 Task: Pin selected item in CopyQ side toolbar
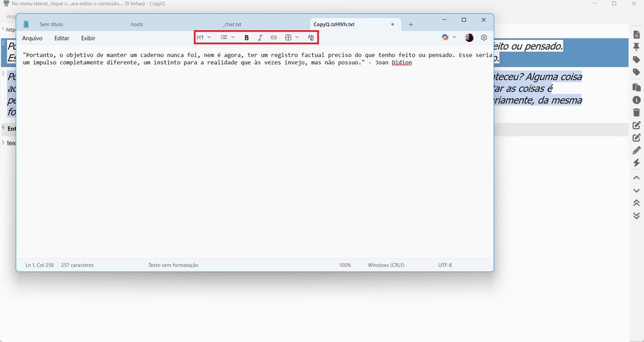(636, 46)
